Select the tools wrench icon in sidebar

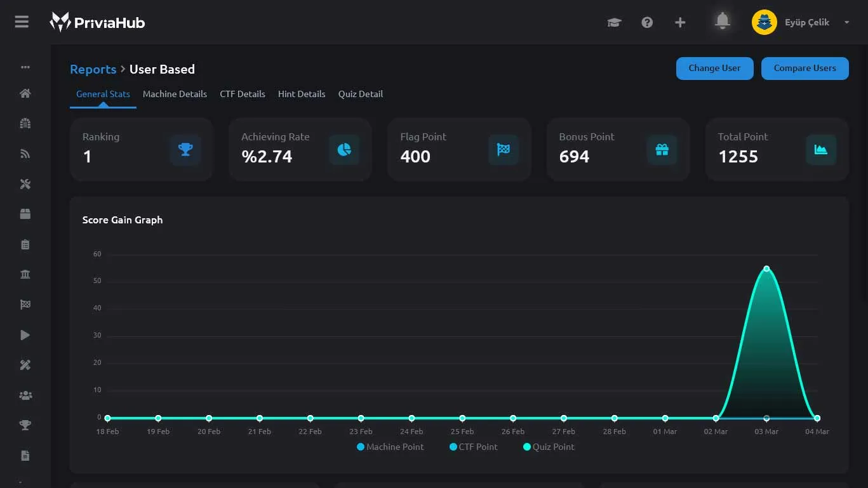[25, 184]
